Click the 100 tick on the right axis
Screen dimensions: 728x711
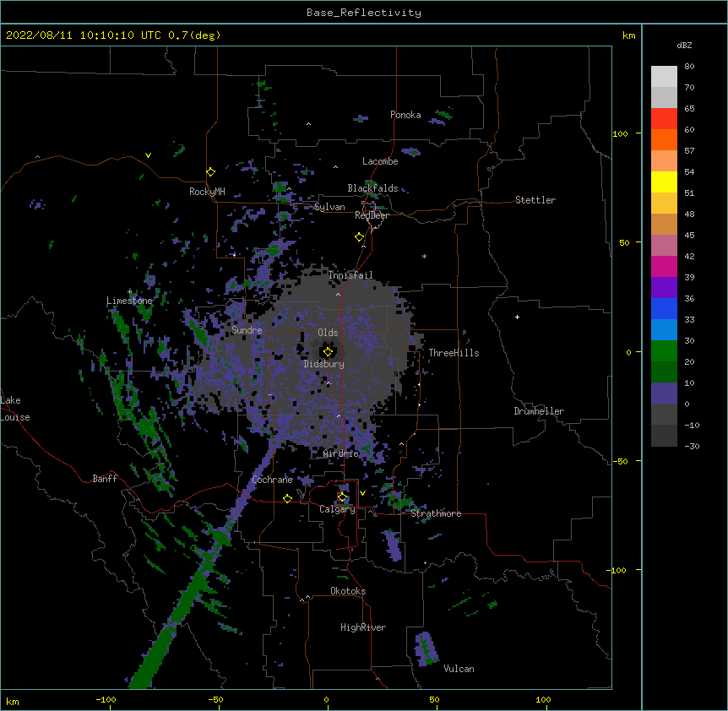click(x=620, y=133)
